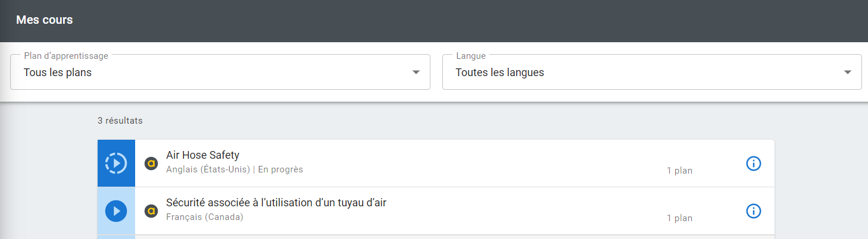Image resolution: width=868 pixels, height=239 pixels.
Task: Click yellow provider badge beside Air Hose Safety
Action: click(151, 163)
